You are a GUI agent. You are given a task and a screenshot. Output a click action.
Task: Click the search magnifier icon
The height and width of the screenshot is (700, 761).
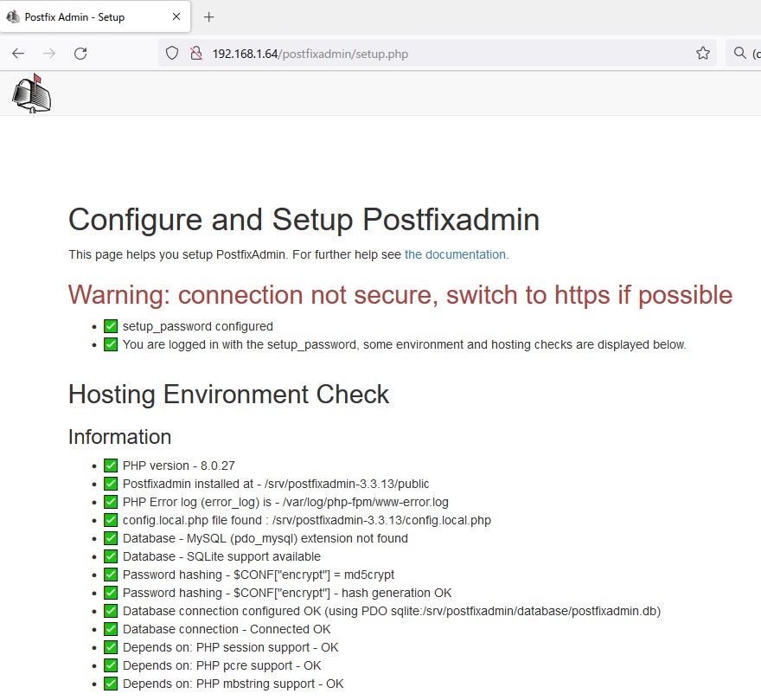(x=739, y=53)
